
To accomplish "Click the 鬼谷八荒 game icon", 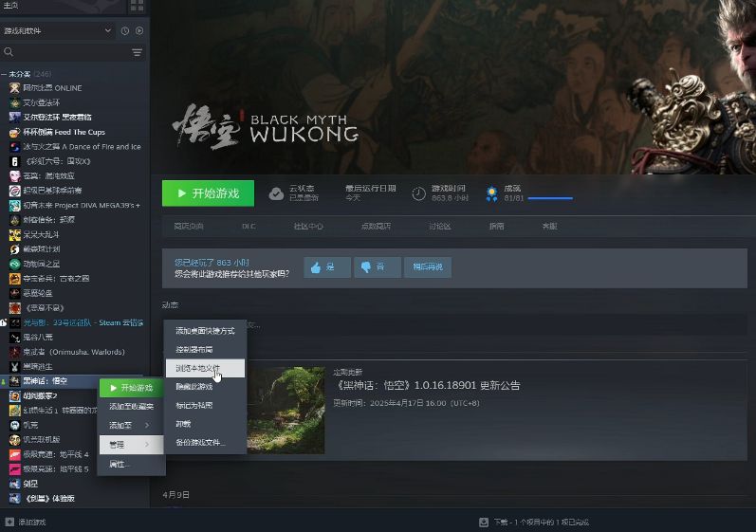I will pos(15,338).
